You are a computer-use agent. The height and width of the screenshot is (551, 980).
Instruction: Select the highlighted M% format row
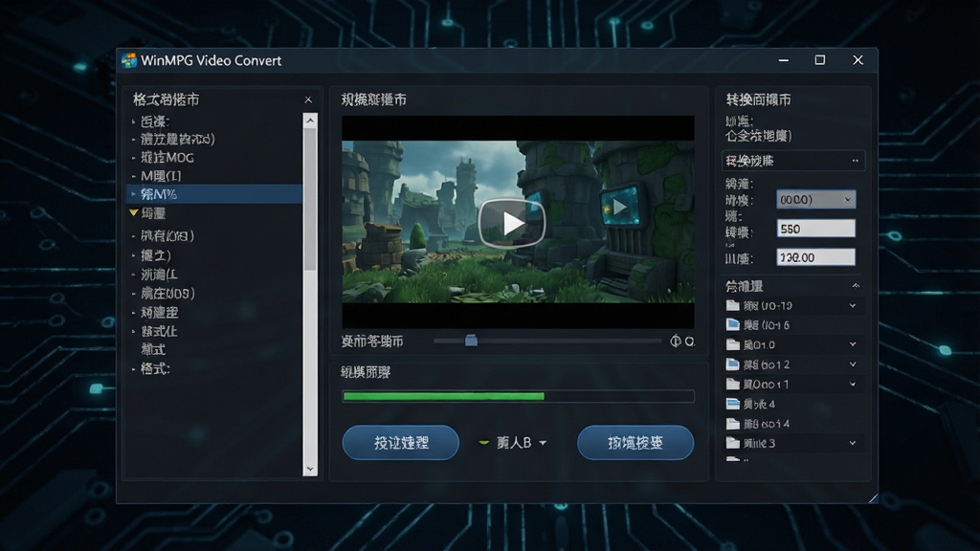[x=215, y=193]
